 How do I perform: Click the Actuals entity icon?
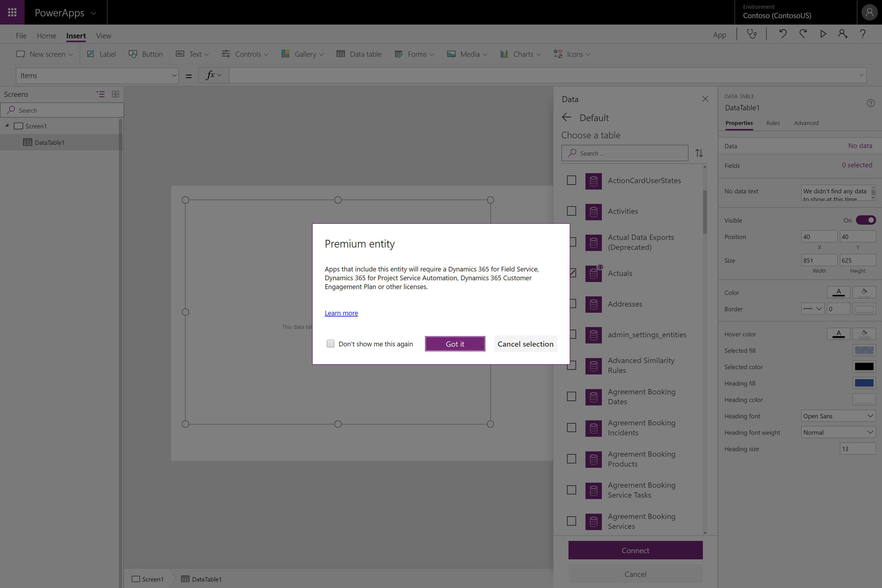pos(593,274)
